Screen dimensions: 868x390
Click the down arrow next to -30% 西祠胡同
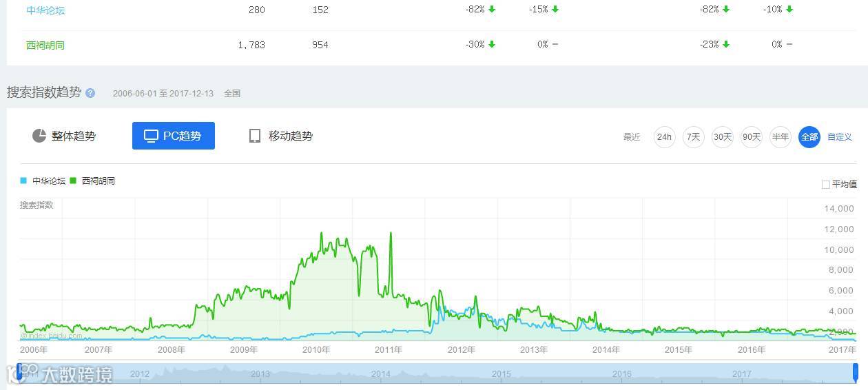click(x=492, y=44)
